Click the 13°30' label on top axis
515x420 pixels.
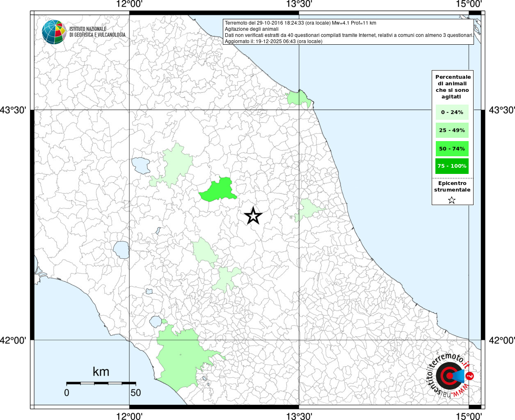pyautogui.click(x=299, y=4)
